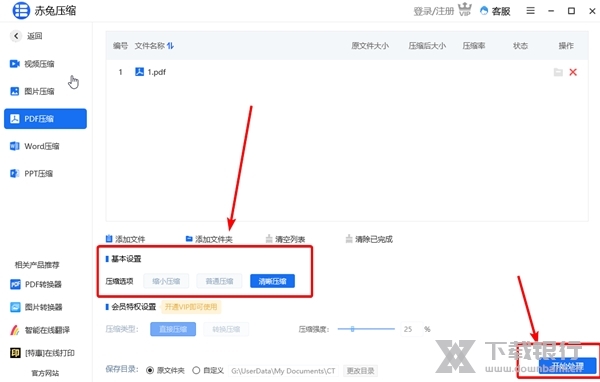Select the PDF压缩 sidebar item
This screenshot has width=600, height=382.
click(x=46, y=119)
